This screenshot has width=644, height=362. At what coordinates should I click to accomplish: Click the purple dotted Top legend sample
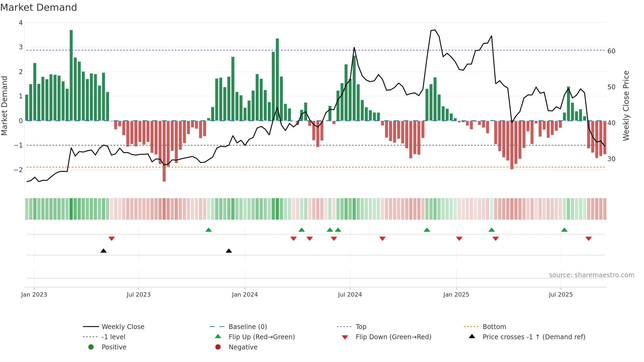click(344, 327)
